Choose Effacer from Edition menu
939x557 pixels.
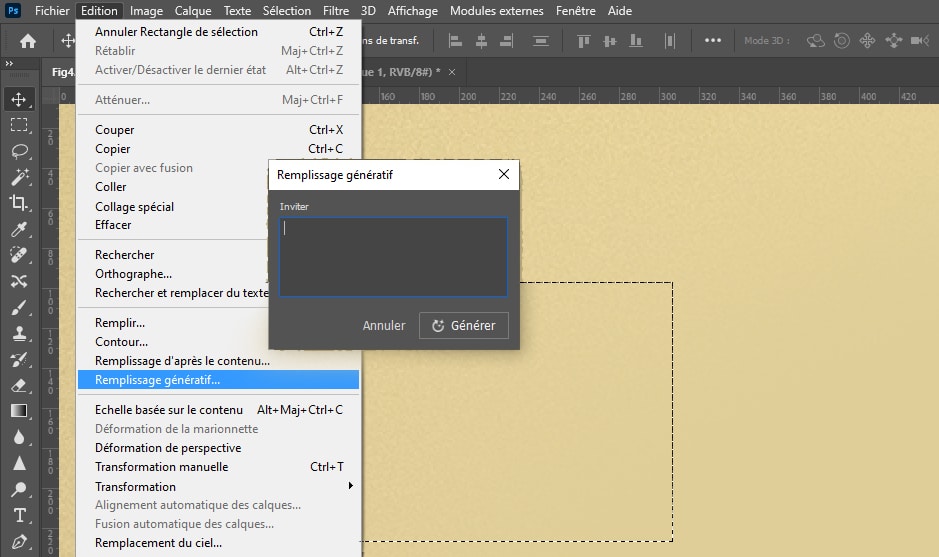pyautogui.click(x=173, y=225)
